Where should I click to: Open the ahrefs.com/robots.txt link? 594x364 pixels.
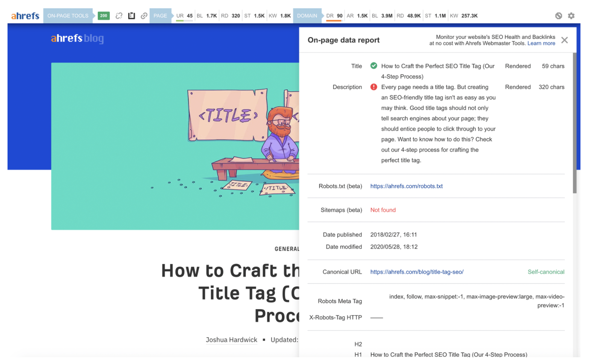(x=406, y=186)
